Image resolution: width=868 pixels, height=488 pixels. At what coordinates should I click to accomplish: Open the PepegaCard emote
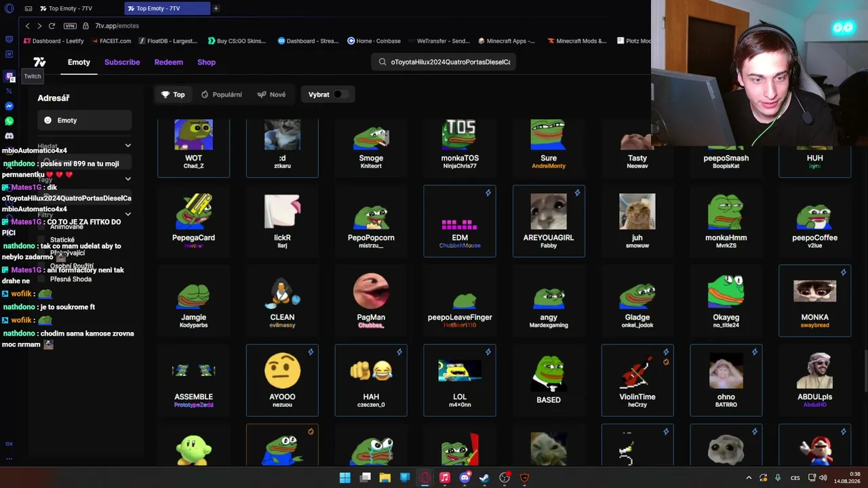[193, 221]
